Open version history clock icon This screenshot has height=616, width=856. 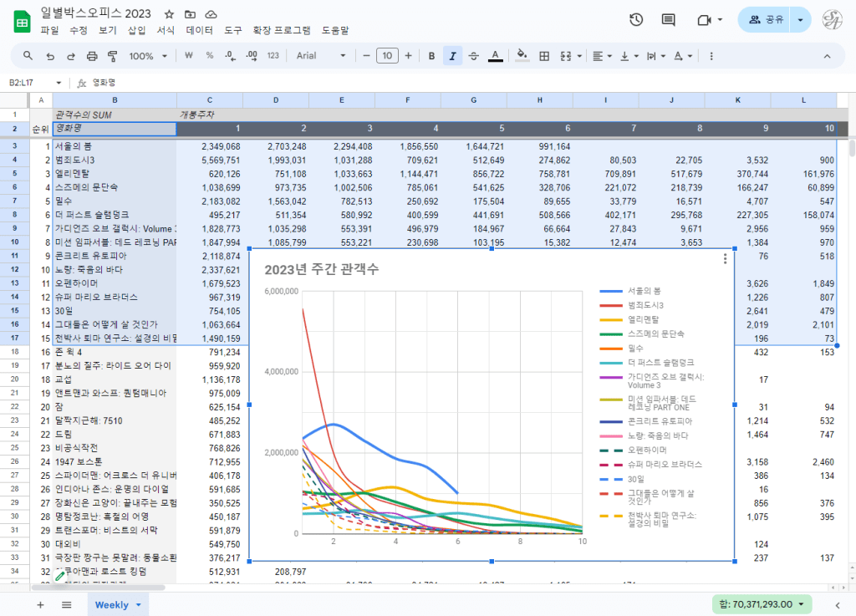click(x=636, y=19)
